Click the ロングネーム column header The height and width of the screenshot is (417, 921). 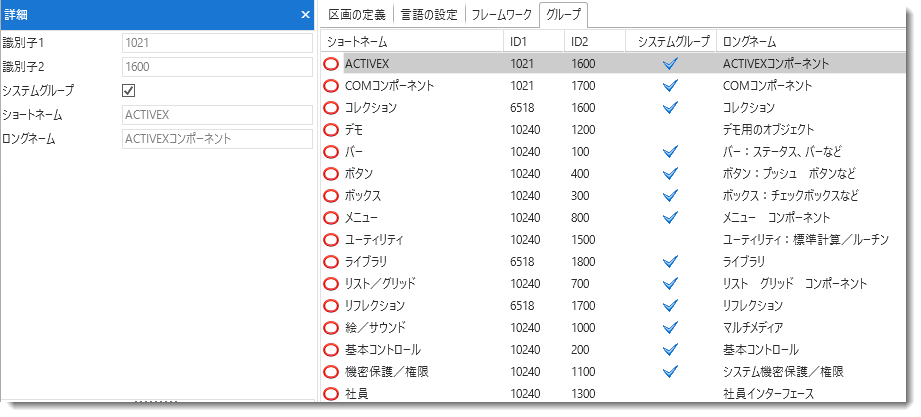(800, 42)
